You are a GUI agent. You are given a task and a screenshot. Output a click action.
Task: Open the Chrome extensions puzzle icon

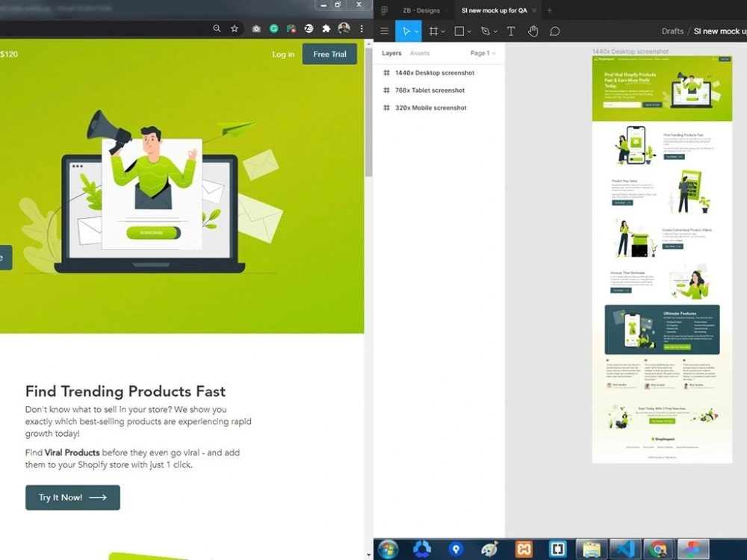pos(326,28)
